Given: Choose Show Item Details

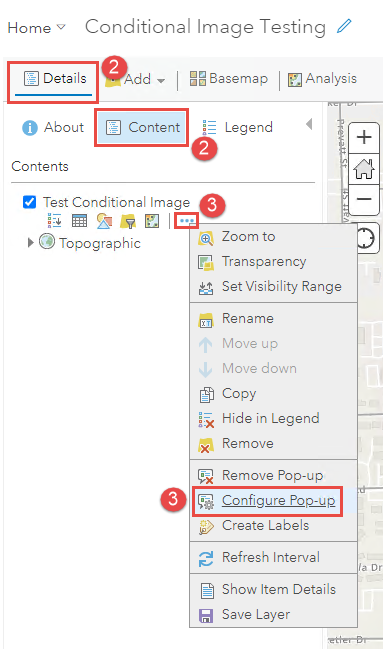Looking at the screenshot, I should 273,589.
